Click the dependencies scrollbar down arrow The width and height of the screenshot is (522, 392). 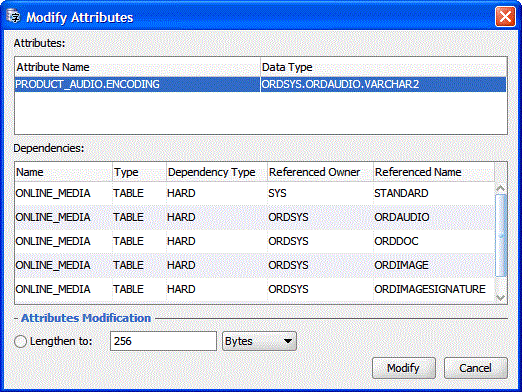point(501,298)
